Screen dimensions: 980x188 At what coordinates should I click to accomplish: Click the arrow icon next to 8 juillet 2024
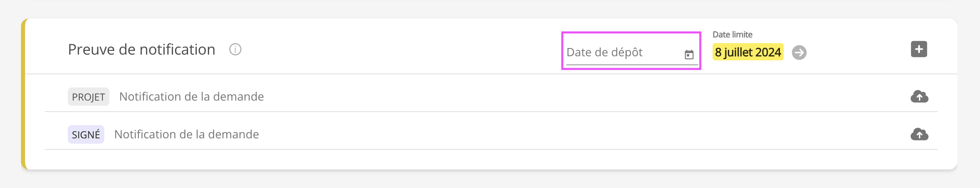(799, 53)
